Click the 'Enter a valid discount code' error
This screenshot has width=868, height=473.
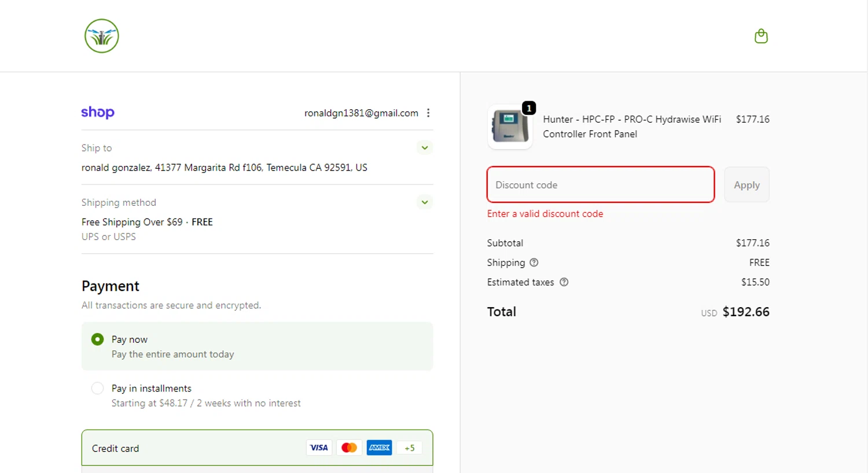(x=545, y=213)
